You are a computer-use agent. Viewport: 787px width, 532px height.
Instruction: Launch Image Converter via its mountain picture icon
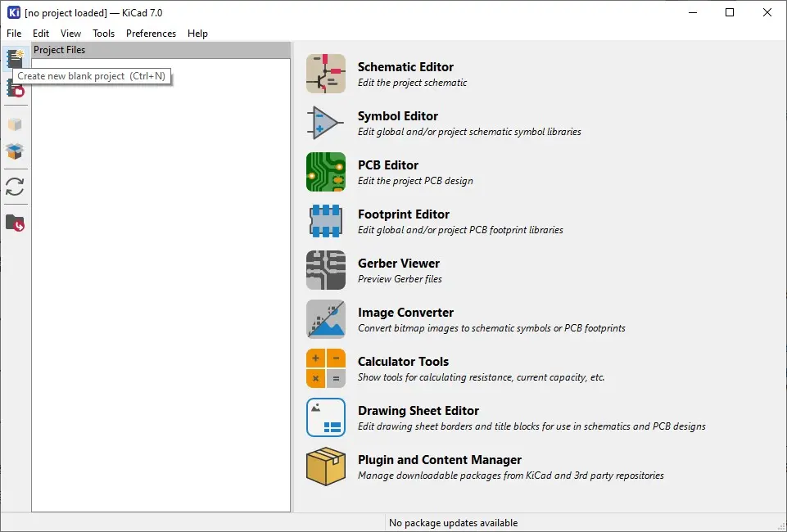[x=326, y=319]
